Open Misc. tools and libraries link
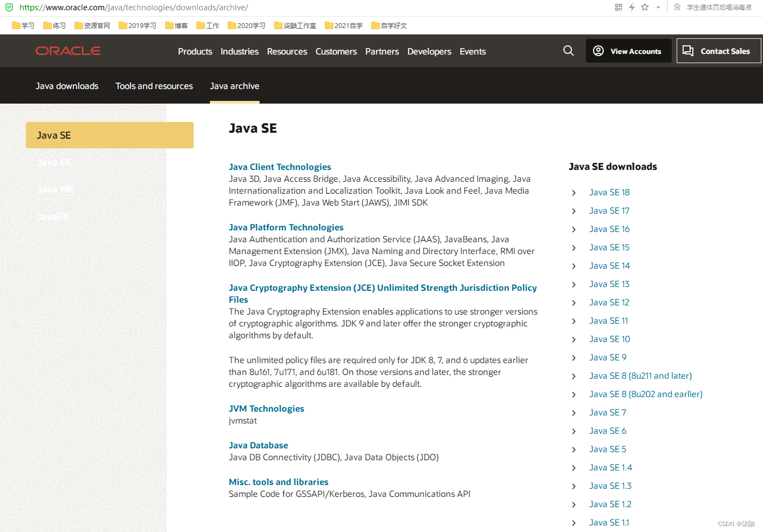 coord(278,482)
